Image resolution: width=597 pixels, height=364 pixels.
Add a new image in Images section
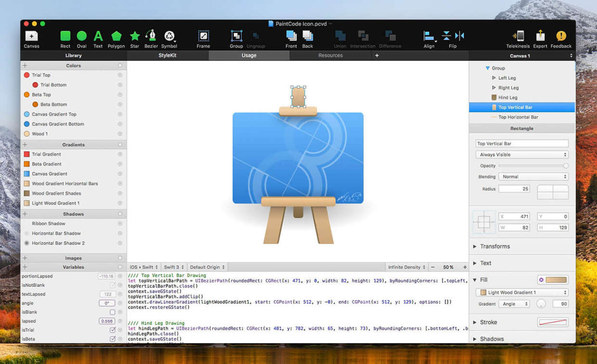point(25,258)
